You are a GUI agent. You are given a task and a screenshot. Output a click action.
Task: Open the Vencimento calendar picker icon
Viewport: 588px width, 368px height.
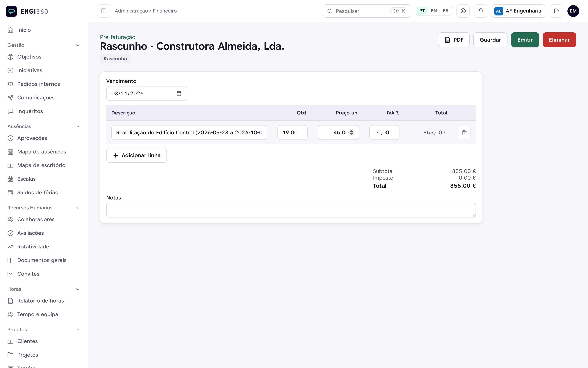click(179, 93)
